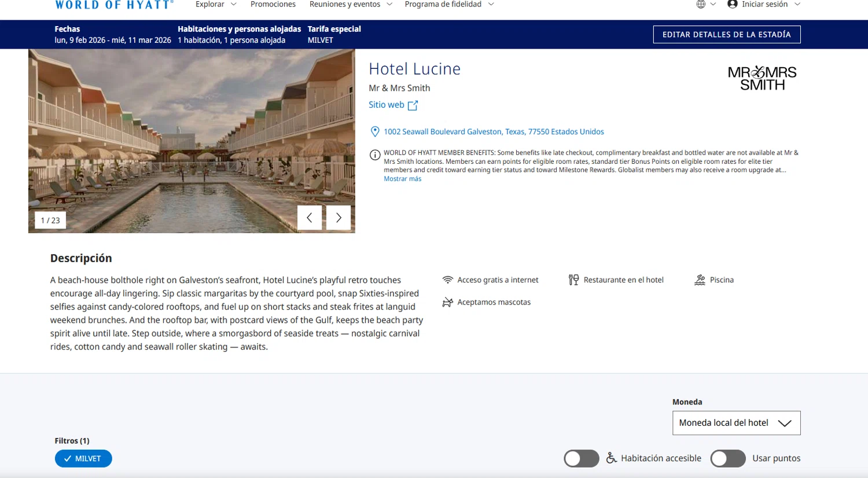Click the Restaurante en el hotel label
868x478 pixels.
coord(624,280)
